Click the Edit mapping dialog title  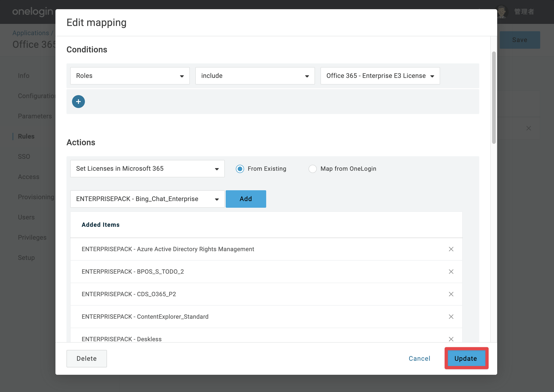(96, 23)
